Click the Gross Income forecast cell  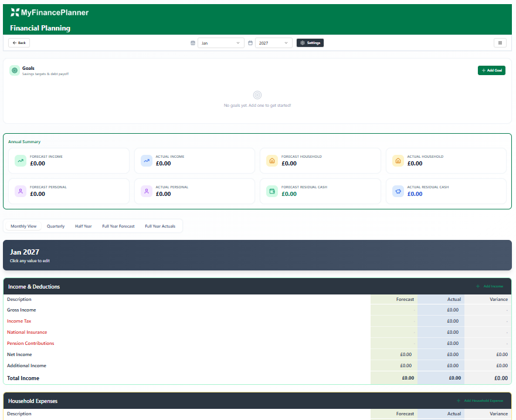click(x=394, y=310)
